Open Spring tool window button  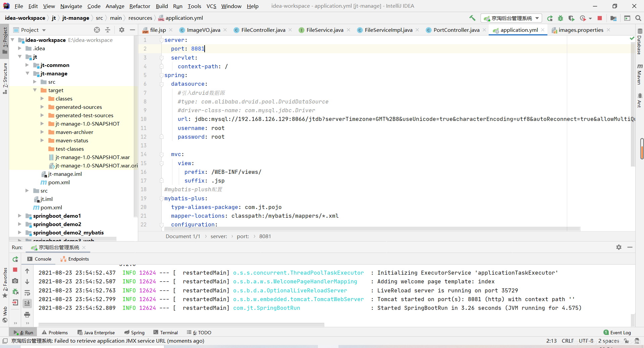(x=134, y=333)
